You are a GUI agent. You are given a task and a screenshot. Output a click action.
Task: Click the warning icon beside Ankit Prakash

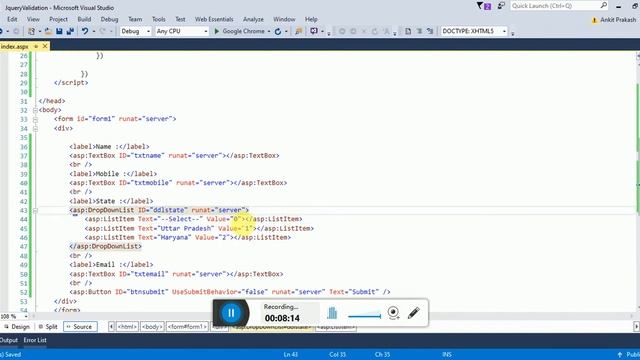click(594, 20)
